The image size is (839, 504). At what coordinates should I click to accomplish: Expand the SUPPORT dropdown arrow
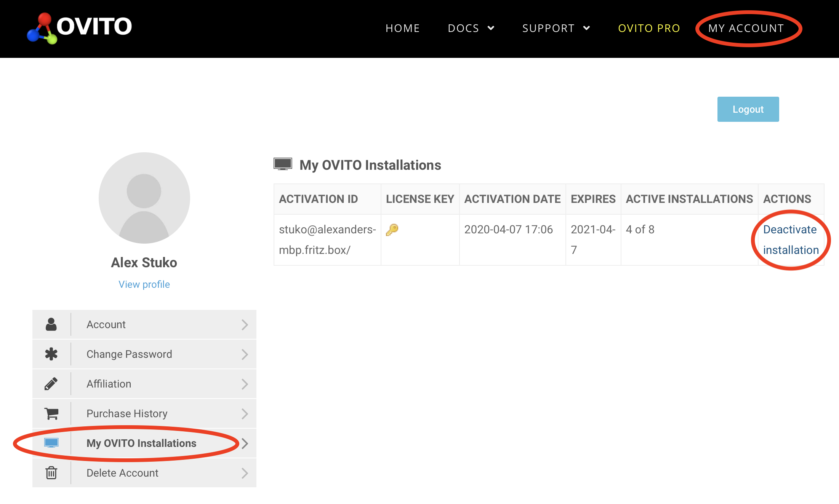point(587,28)
